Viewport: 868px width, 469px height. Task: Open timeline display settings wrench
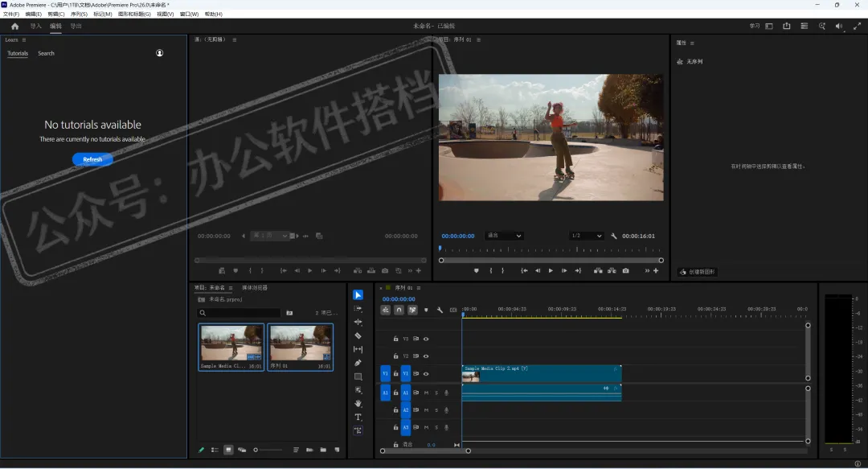(x=440, y=310)
